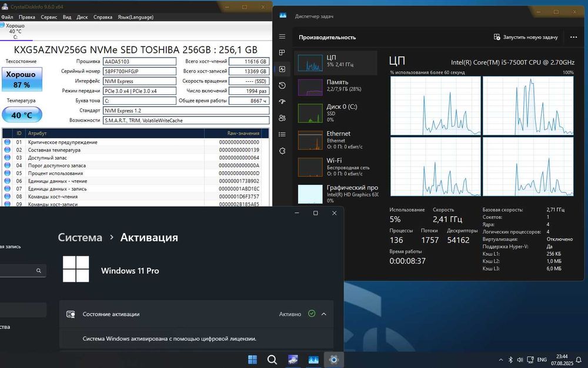
Task: Open the Файл menu in CrystalDiskInfo
Action: (x=7, y=17)
